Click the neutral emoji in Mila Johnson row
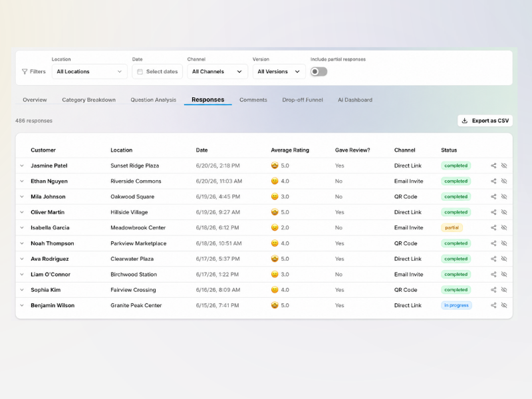 tap(275, 196)
